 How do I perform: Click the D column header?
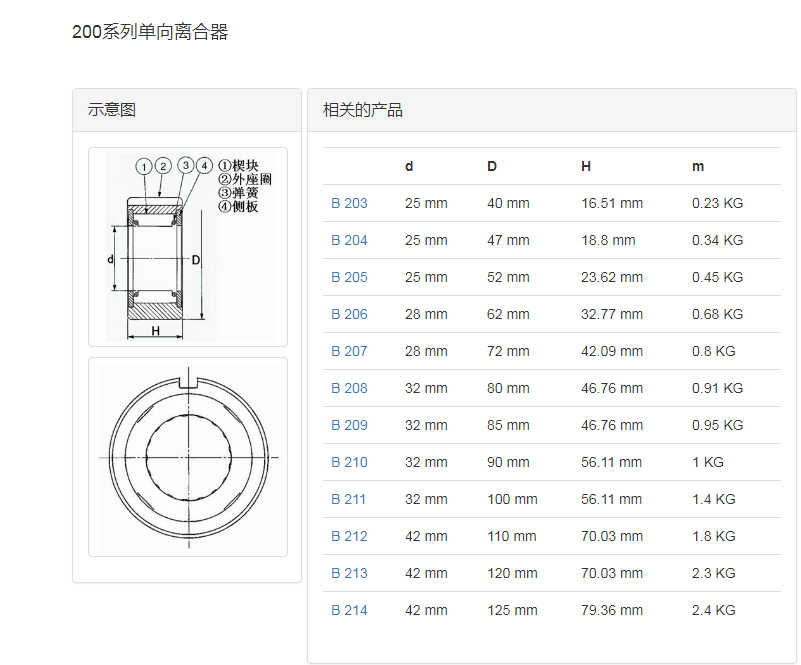coord(492,166)
